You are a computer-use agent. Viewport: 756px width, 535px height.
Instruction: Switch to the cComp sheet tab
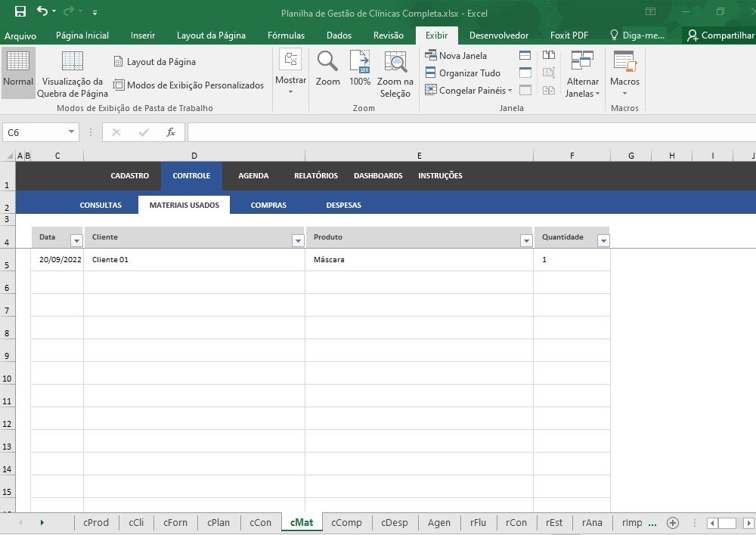[346, 522]
